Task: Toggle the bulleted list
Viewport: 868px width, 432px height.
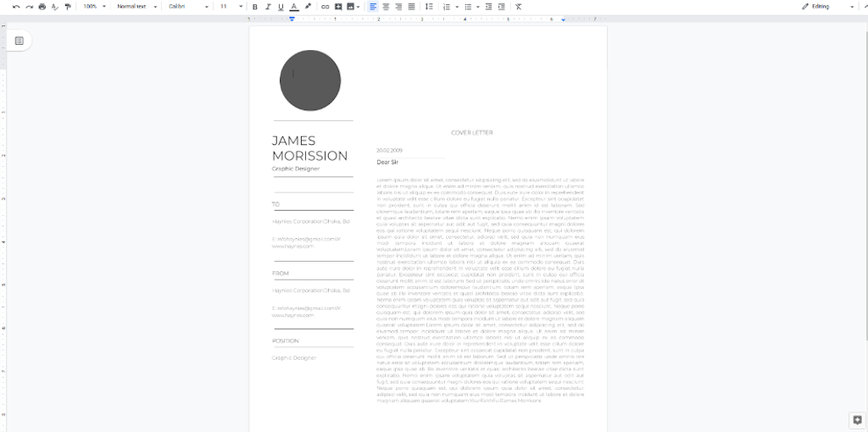Action: pyautogui.click(x=468, y=7)
